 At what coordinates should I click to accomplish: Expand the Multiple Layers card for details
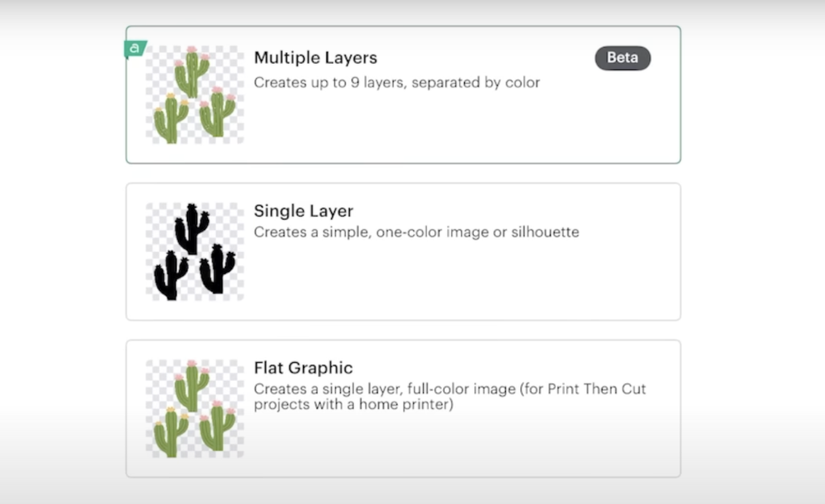click(x=403, y=94)
